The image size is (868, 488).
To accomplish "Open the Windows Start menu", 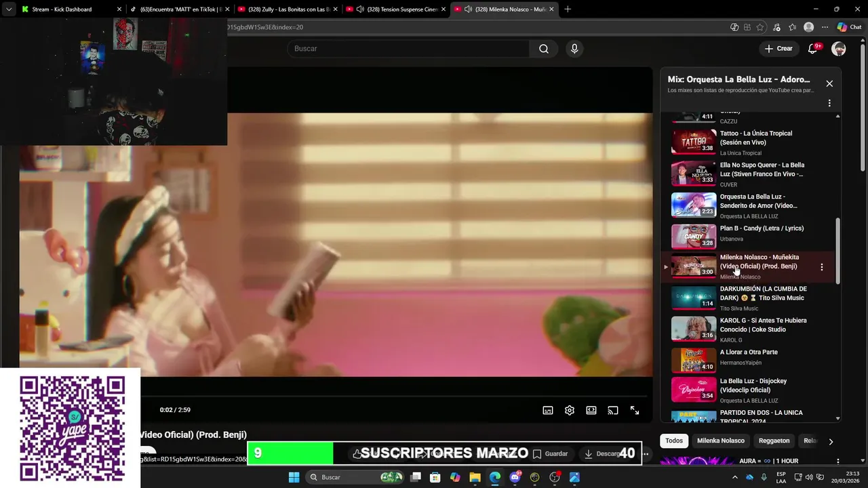I will (x=294, y=477).
